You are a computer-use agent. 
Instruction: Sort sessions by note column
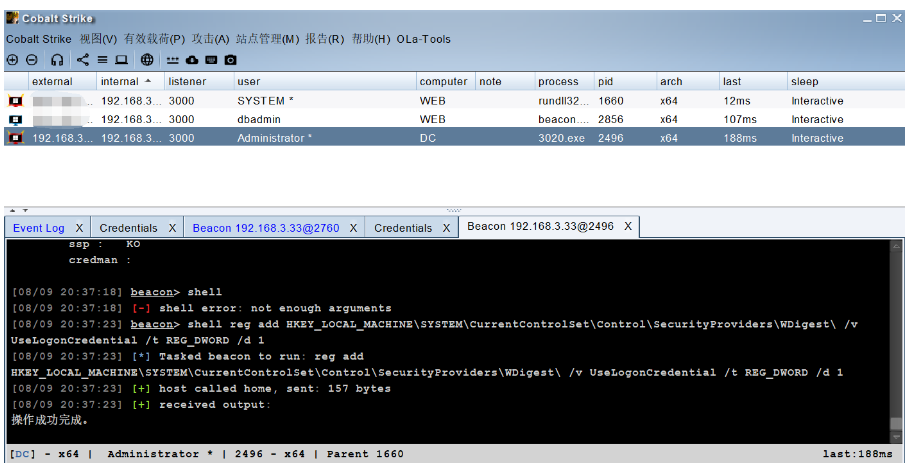505,82
